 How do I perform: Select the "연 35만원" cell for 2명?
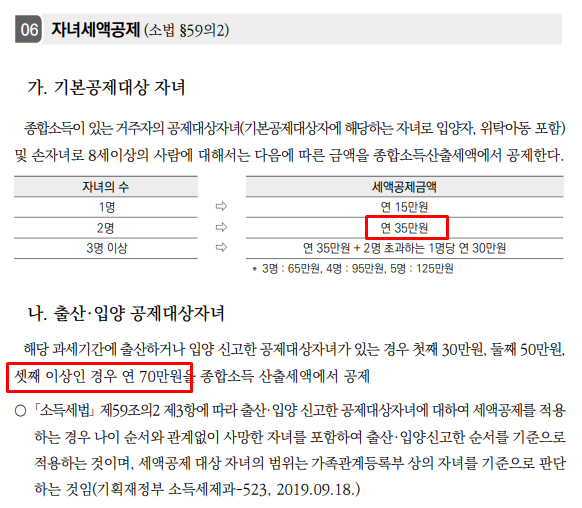[404, 228]
